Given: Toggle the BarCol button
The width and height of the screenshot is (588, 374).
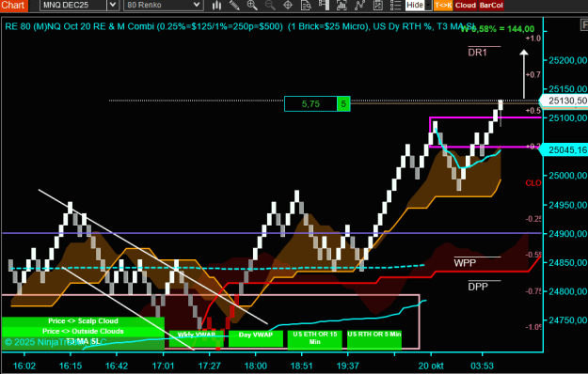Looking at the screenshot, I should 491,6.
